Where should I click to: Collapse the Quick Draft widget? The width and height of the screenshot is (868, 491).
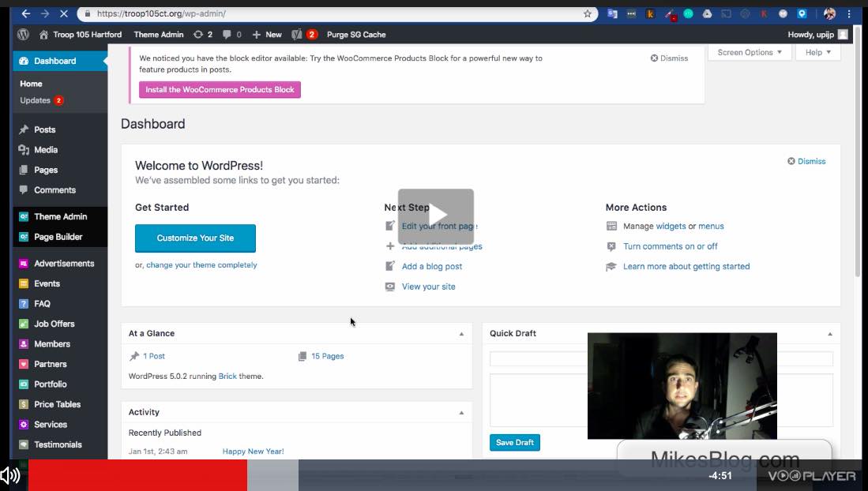(830, 334)
